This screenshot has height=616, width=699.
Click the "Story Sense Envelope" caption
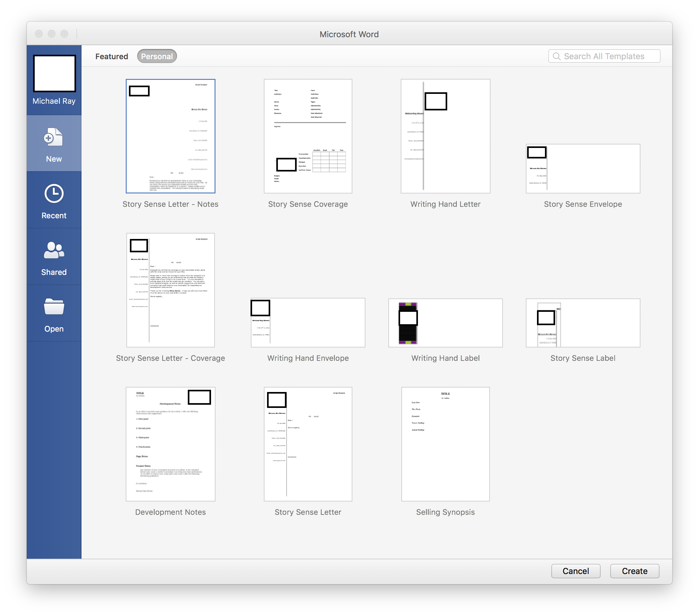tap(583, 204)
